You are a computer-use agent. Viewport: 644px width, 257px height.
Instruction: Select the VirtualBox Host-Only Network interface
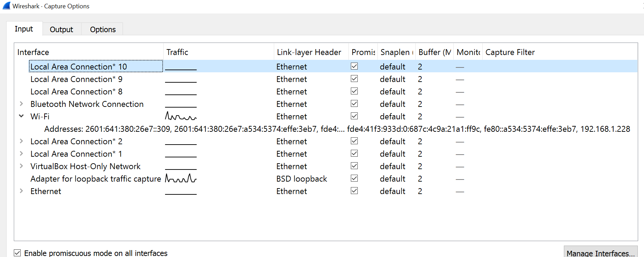coord(86,166)
